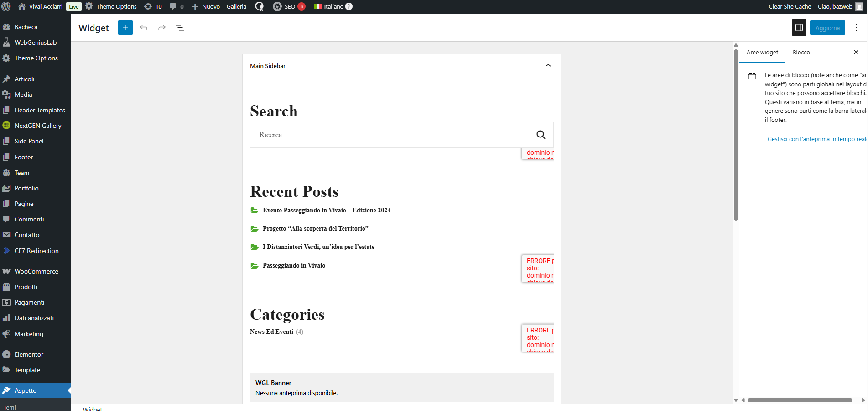Click the redo arrow in the toolbar
868x411 pixels.
click(162, 28)
